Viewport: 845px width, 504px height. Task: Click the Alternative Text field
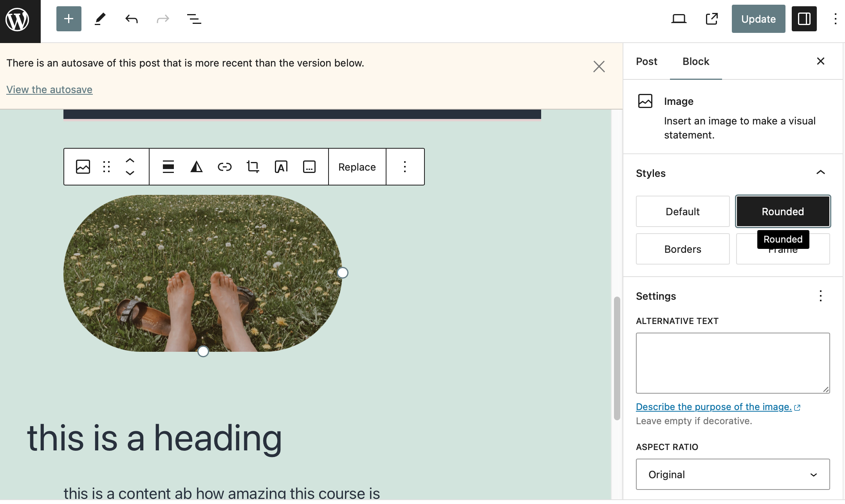click(733, 363)
